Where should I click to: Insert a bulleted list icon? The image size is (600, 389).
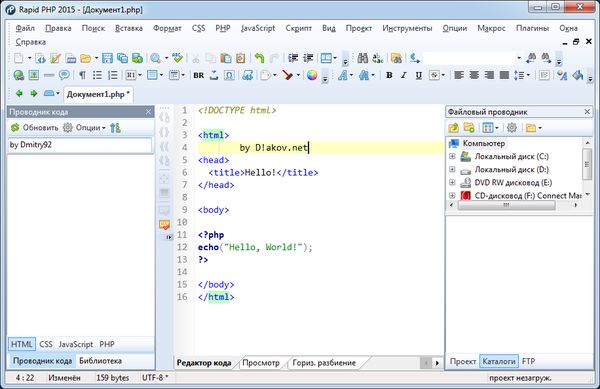pyautogui.click(x=97, y=75)
